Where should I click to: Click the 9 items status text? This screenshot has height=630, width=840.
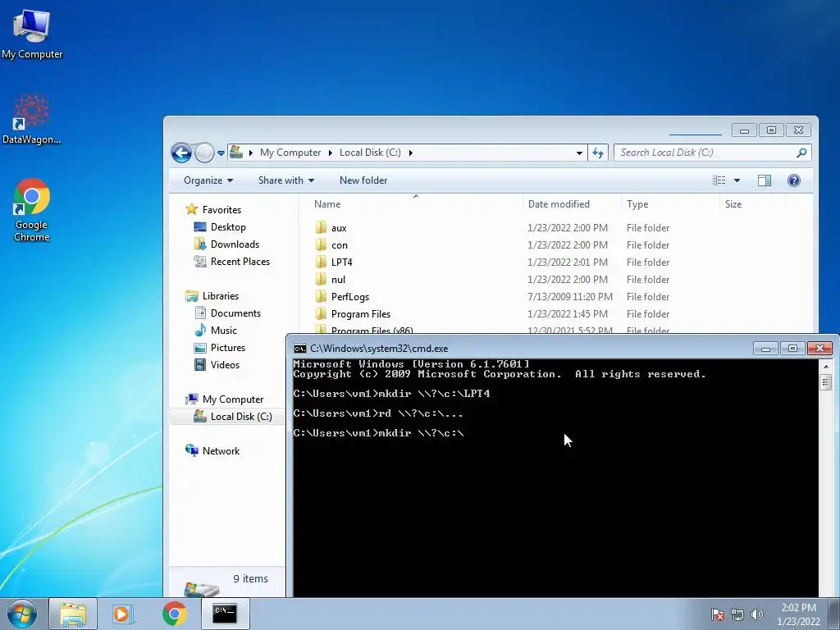[x=250, y=579]
